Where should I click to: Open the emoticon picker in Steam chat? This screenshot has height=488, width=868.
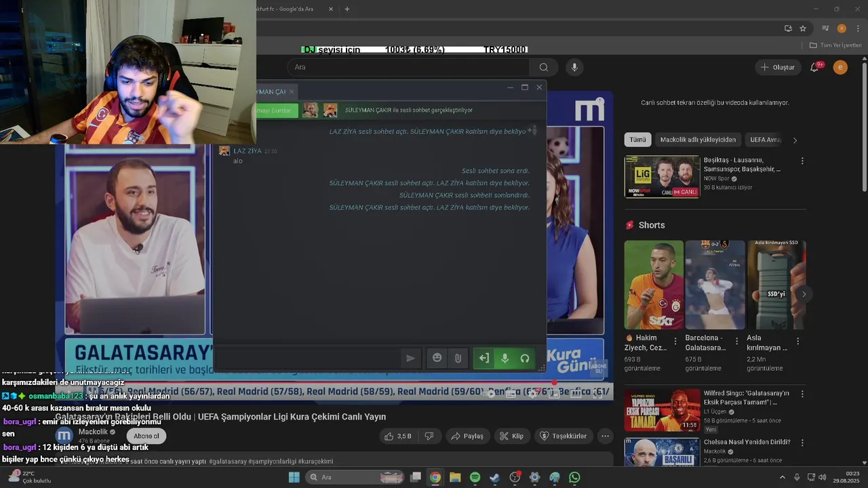(437, 358)
